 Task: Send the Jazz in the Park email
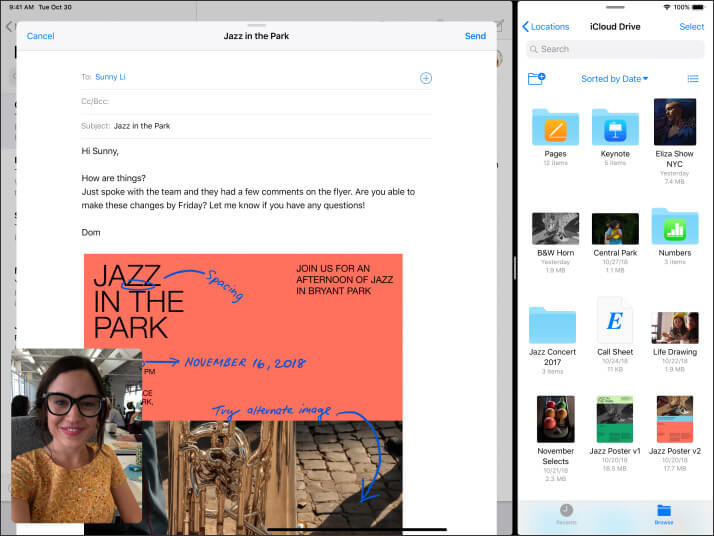click(x=475, y=36)
